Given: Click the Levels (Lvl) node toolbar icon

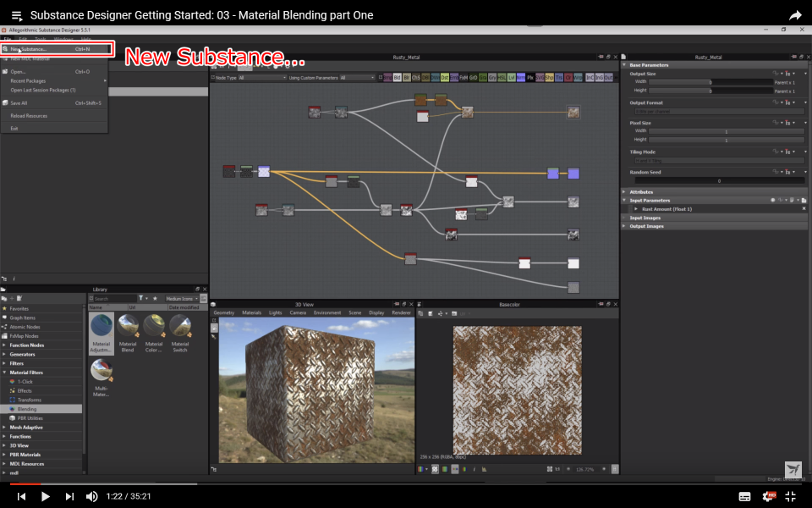Looking at the screenshot, I should (x=510, y=77).
